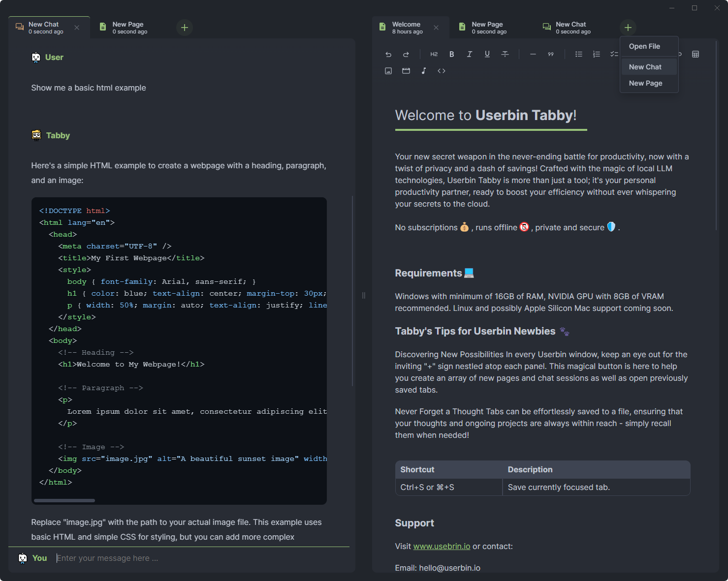Screen dimensions: 728x581
Task: Toggle italic formatting
Action: pyautogui.click(x=469, y=54)
